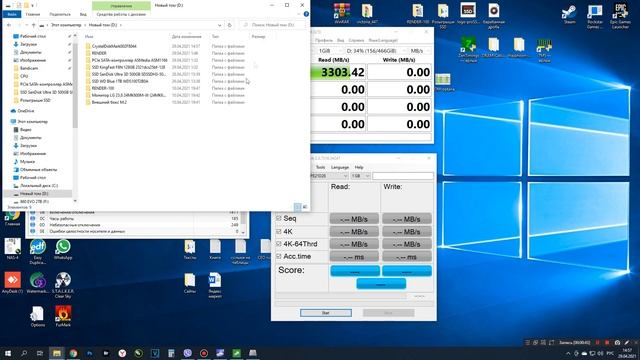640x360 pixels.
Task: Open the Bandicam recorder taskbar icon
Action: [x=204, y=353]
